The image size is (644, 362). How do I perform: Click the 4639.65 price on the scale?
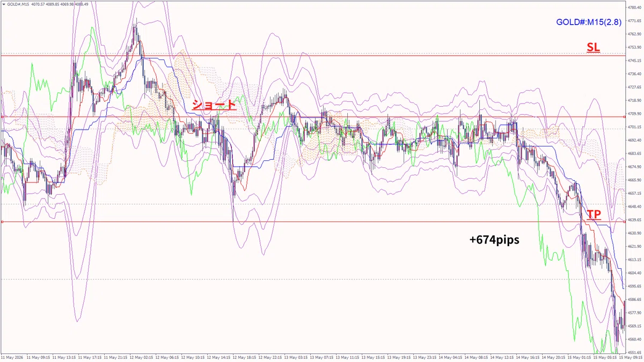(x=634, y=220)
